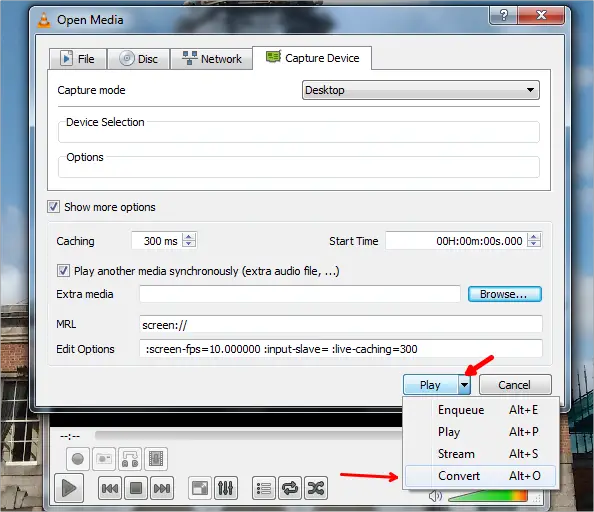Skip to previous media track
The width and height of the screenshot is (594, 512).
[110, 489]
